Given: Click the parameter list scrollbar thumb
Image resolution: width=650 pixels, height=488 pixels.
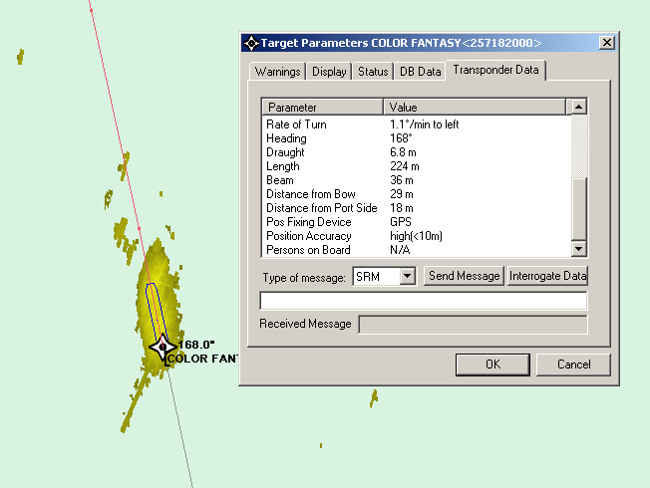Looking at the screenshot, I should click(x=578, y=209).
